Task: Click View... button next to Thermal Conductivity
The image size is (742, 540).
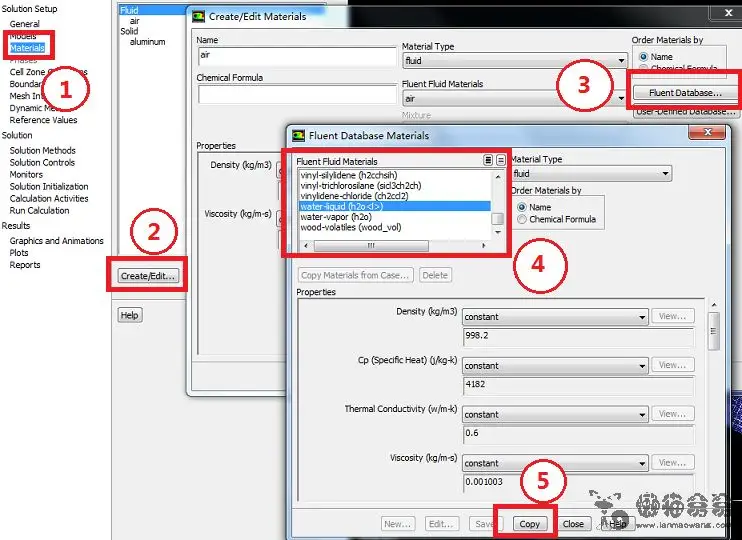Action: pos(672,414)
